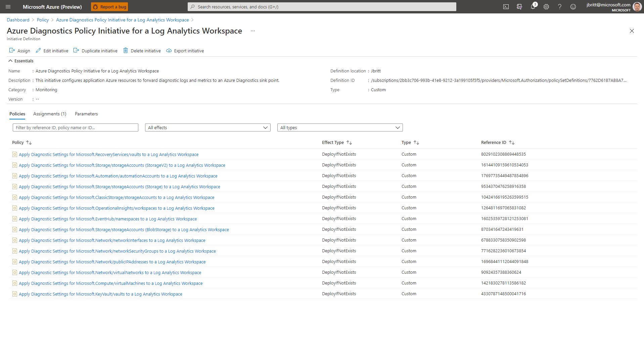This screenshot has width=644, height=362.
Task: Click policy icon beside OperationalInsights/workspaces row
Action: pos(15,208)
